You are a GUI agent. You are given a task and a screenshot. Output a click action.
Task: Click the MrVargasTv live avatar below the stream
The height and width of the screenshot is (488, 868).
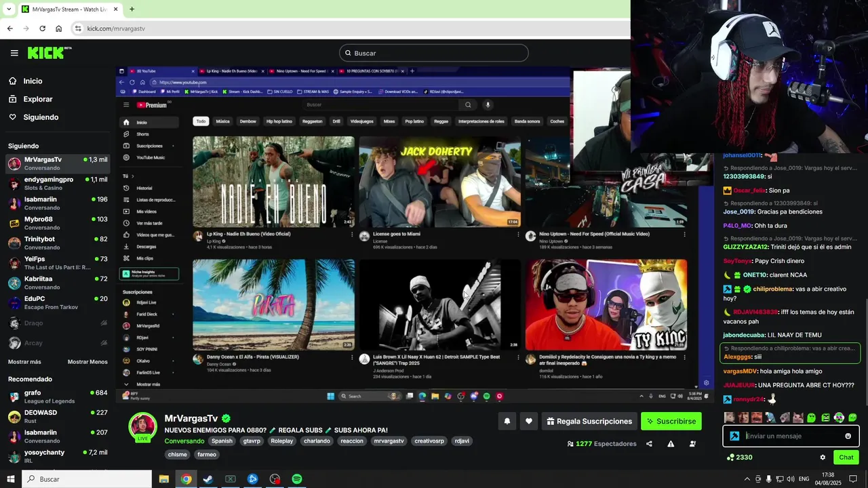[143, 426]
